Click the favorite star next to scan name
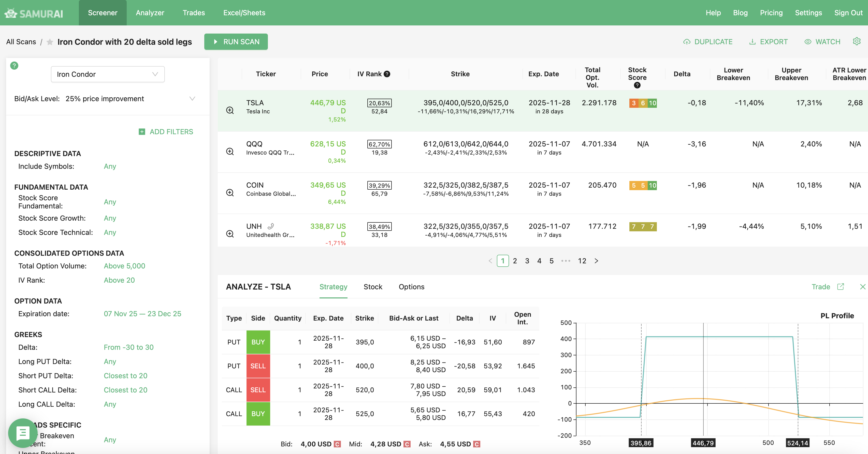 [50, 42]
